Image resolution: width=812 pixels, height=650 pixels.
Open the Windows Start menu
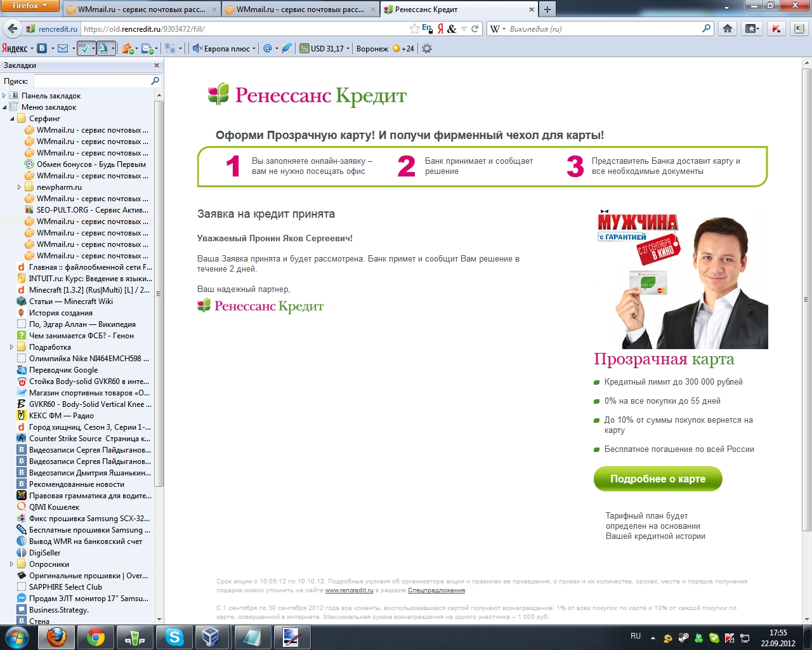click(16, 637)
